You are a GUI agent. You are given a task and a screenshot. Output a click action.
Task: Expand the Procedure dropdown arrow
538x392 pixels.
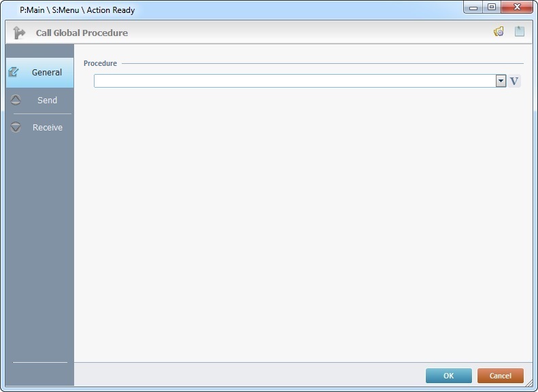tap(501, 82)
